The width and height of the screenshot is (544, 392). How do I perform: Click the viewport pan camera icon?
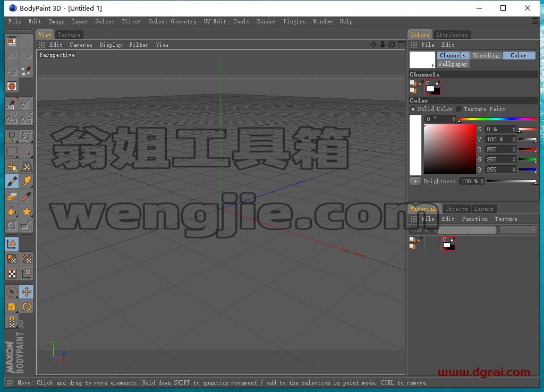coord(373,45)
